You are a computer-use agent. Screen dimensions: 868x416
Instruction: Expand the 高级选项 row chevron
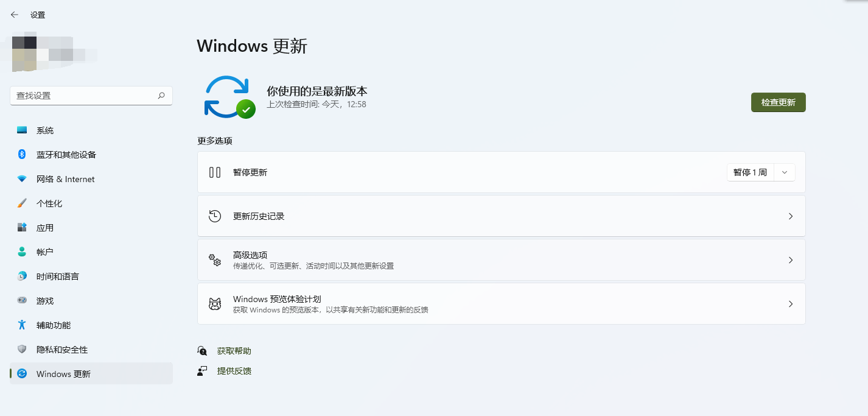click(x=790, y=259)
